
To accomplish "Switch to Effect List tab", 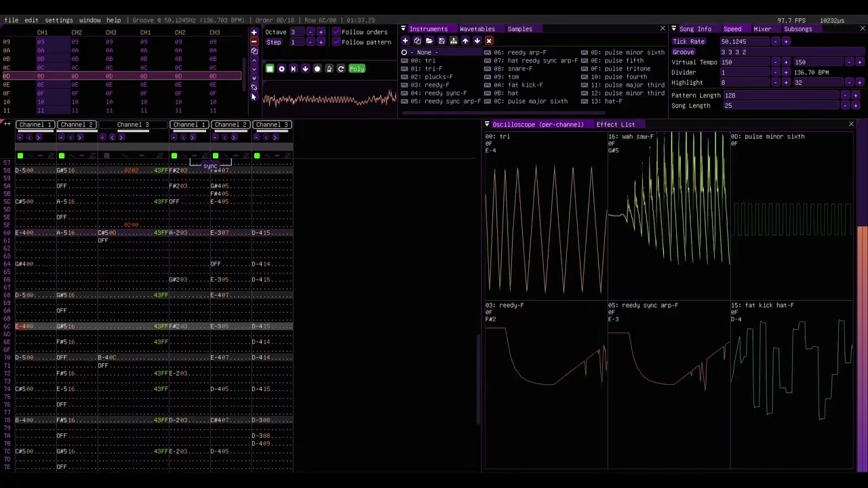I will click(616, 125).
